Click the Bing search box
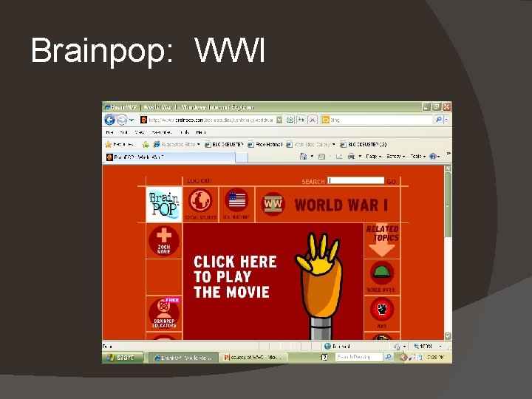The width and height of the screenshot is (532, 399). [x=377, y=120]
